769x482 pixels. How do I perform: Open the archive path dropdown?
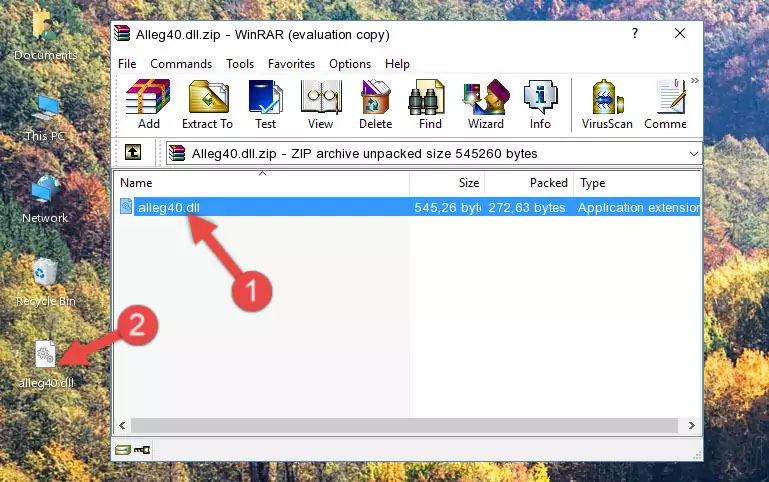click(x=693, y=153)
